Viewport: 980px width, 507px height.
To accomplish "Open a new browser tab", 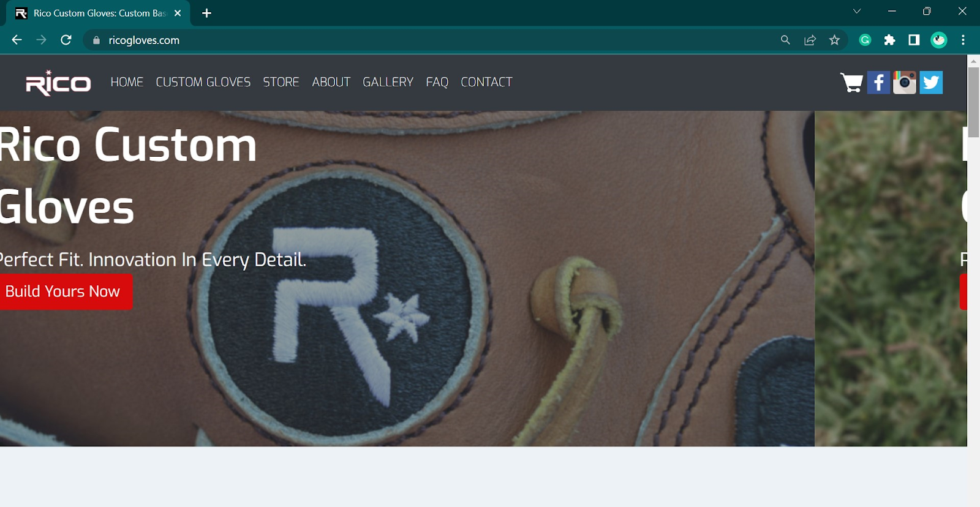I will click(x=207, y=13).
